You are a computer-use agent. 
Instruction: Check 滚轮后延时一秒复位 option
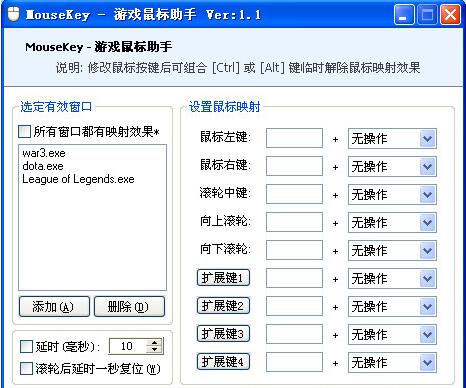click(26, 369)
